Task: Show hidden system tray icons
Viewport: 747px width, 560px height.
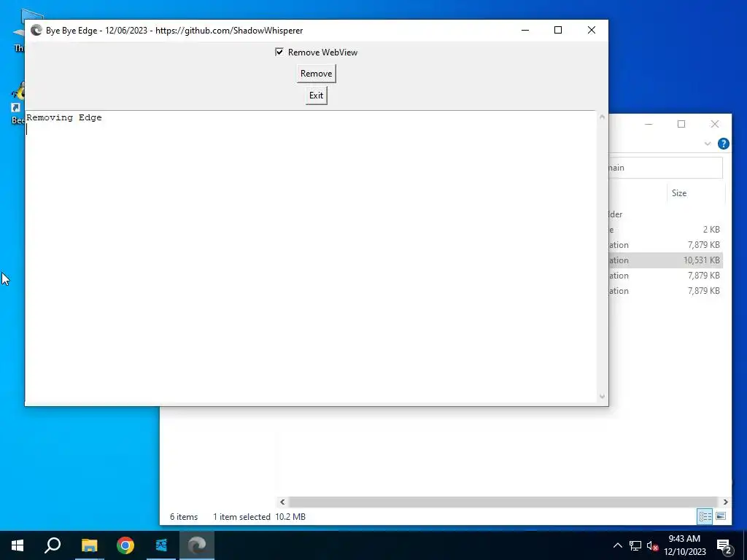Action: pos(617,545)
